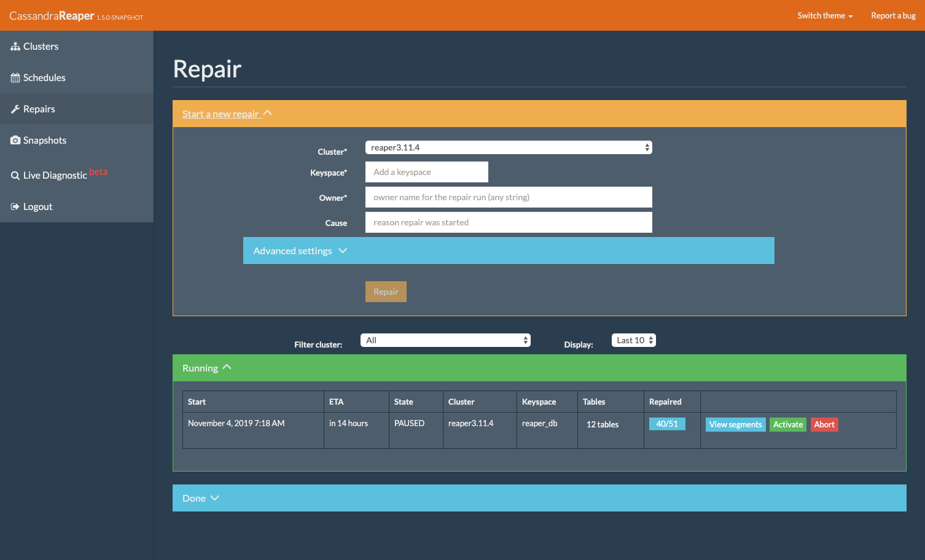Image resolution: width=925 pixels, height=560 pixels.
Task: Click the Repair page heading
Action: pos(208,69)
